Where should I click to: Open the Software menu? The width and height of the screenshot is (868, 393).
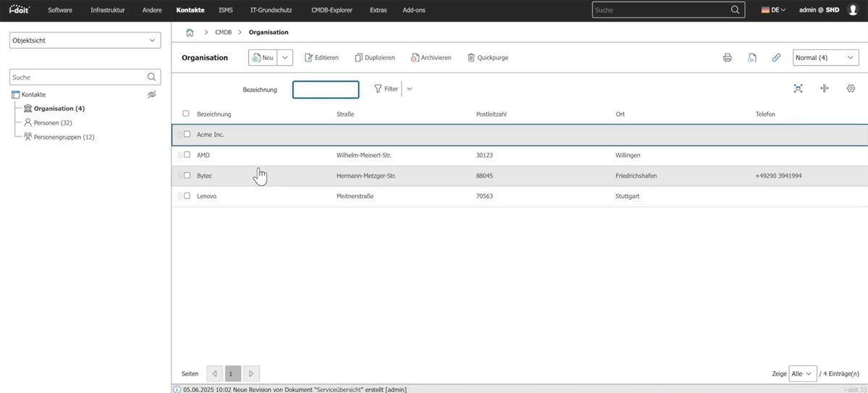[x=60, y=10]
